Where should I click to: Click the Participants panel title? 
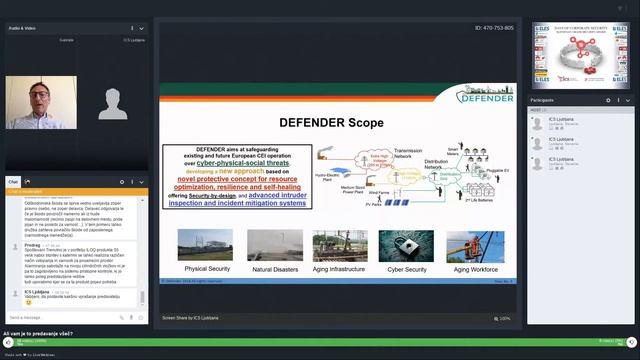pyautogui.click(x=542, y=100)
